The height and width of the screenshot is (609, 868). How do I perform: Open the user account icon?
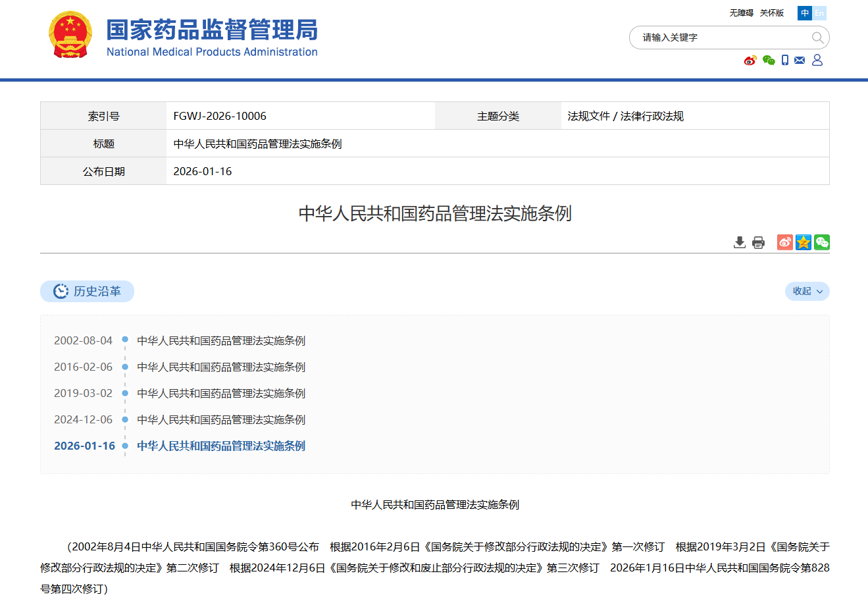[817, 60]
